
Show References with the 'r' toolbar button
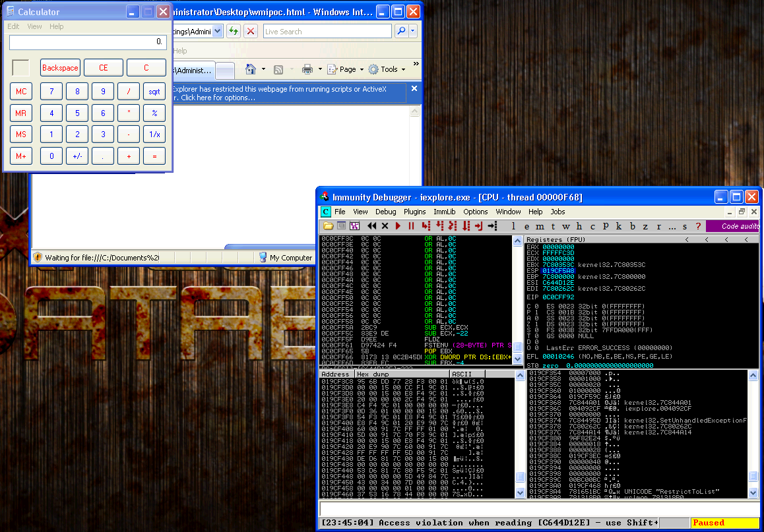658,226
